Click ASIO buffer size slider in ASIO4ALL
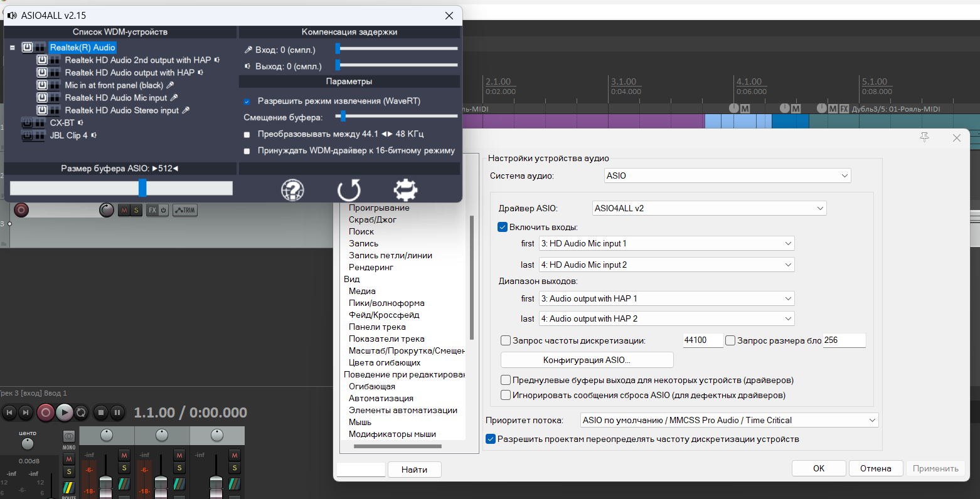This screenshot has width=980, height=499. pos(121,187)
